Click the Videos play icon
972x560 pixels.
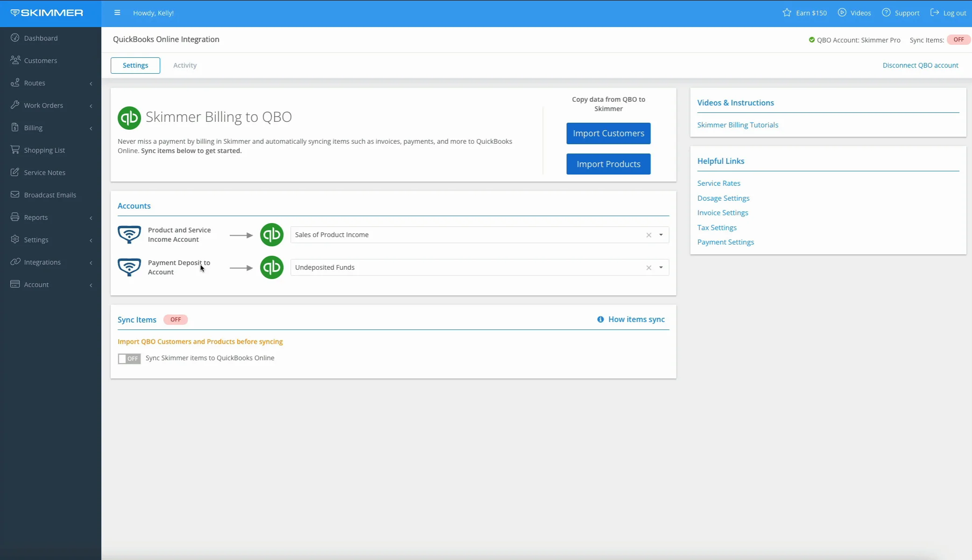pos(842,13)
